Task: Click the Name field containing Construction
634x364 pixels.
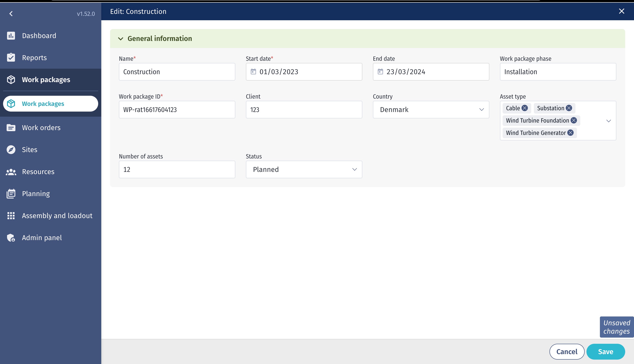Action: pos(177,72)
